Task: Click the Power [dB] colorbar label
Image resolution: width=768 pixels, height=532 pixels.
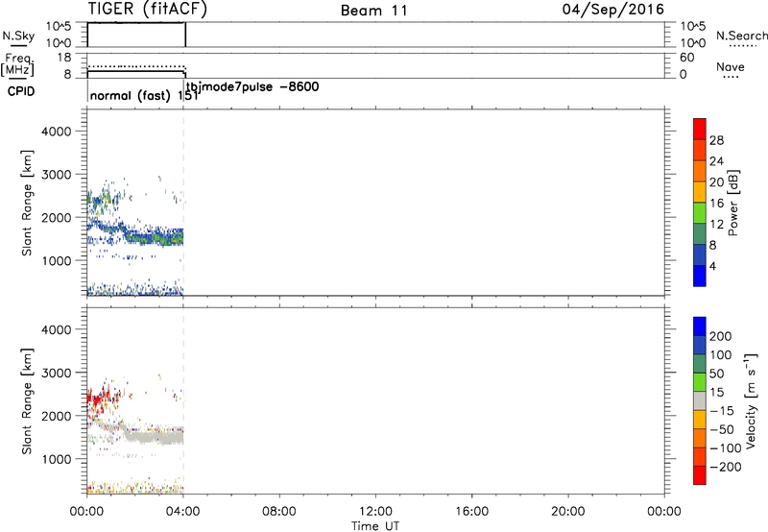Action: tap(732, 203)
